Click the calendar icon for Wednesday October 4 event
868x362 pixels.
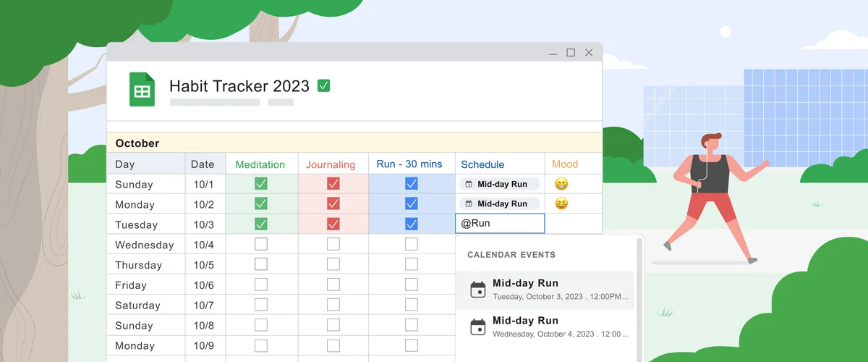tap(478, 327)
